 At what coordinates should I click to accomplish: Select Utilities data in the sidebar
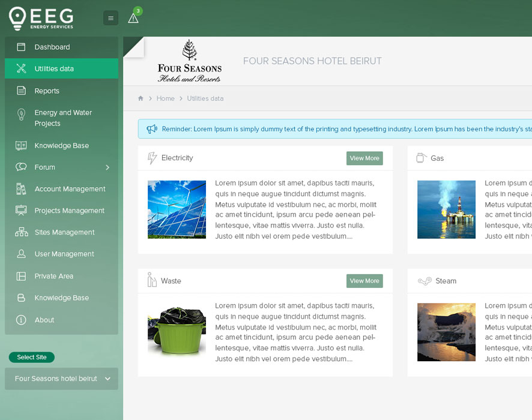pos(61,68)
